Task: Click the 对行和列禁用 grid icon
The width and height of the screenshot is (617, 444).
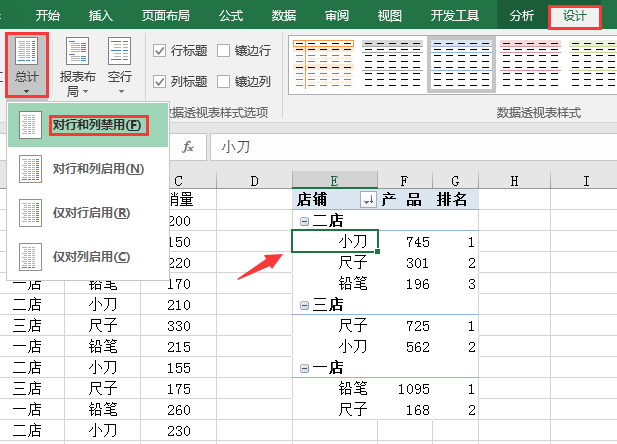Action: click(x=30, y=125)
